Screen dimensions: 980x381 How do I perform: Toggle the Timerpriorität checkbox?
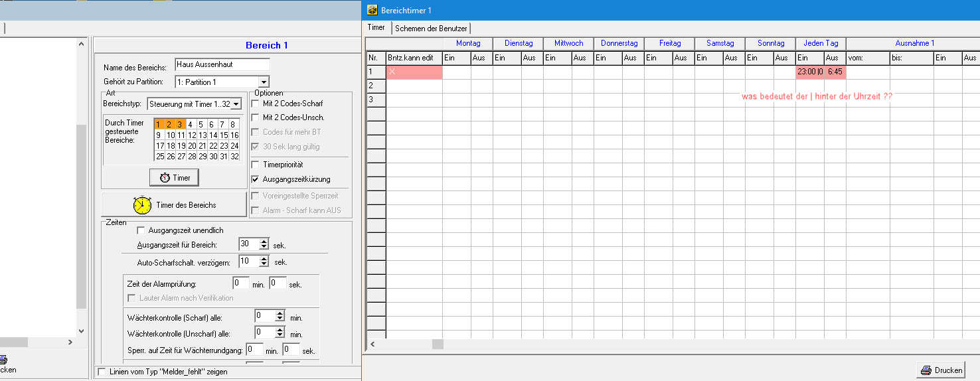[256, 165]
